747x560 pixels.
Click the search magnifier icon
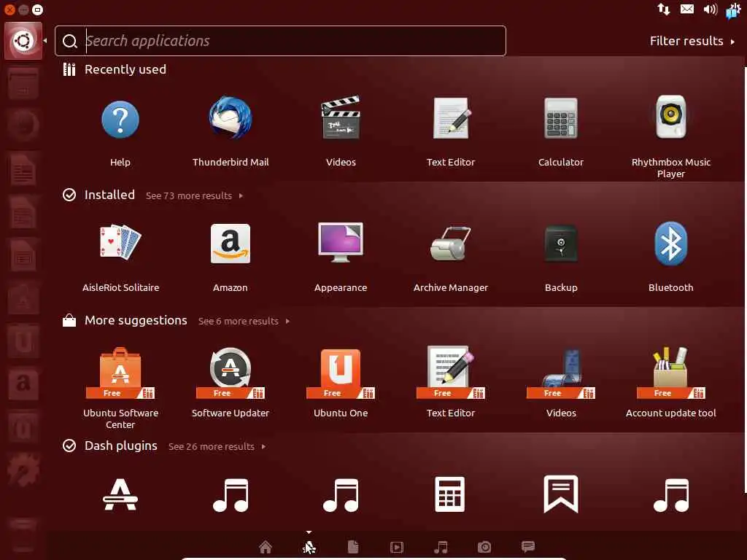(x=70, y=41)
